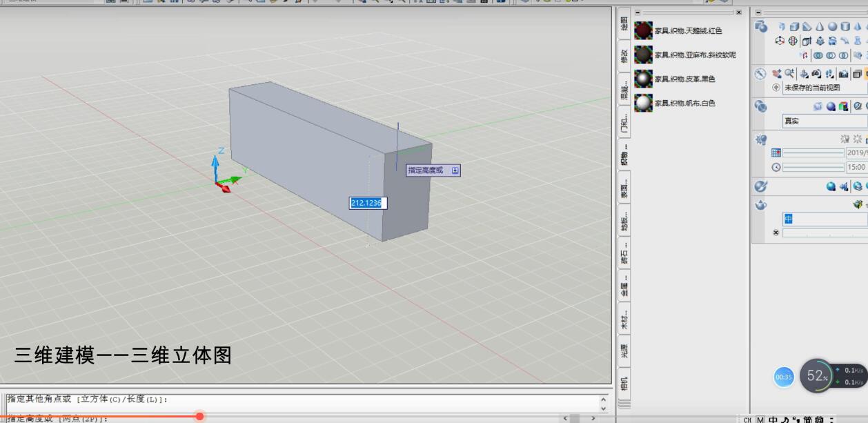Image resolution: width=868 pixels, height=423 pixels.
Task: Collapse the dashboard with the minus control
Action: pyautogui.click(x=758, y=12)
